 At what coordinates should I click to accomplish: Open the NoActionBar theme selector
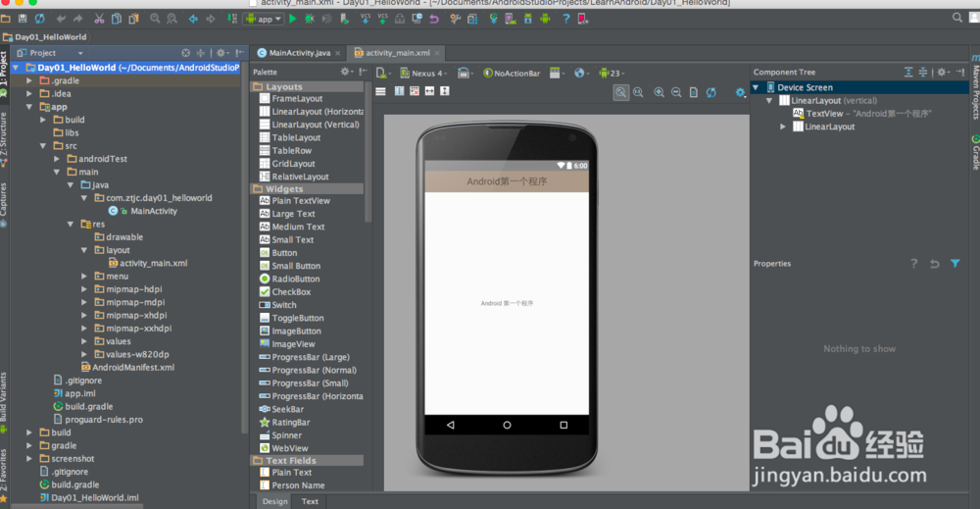512,74
